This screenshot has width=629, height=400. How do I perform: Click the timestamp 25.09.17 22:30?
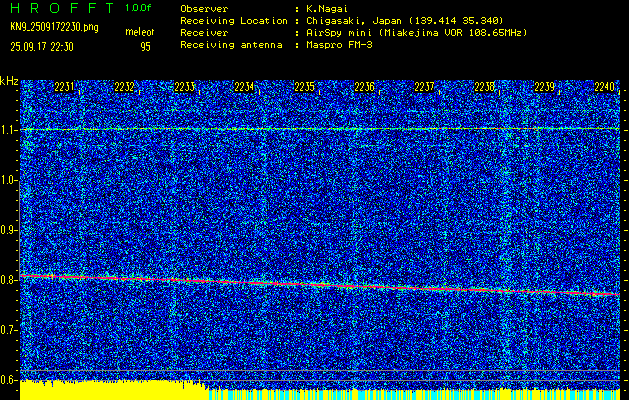point(42,47)
